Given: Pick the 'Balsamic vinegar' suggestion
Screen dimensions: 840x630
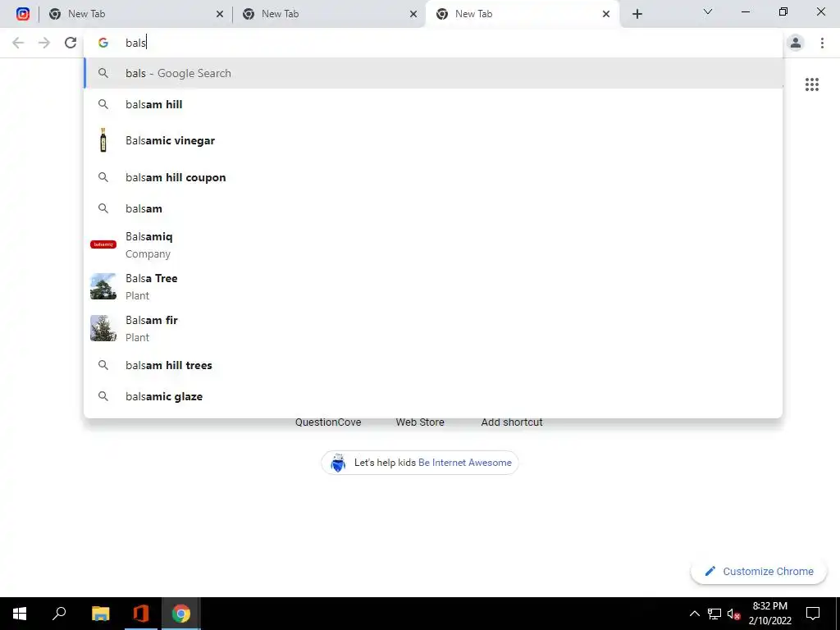Looking at the screenshot, I should point(433,141).
